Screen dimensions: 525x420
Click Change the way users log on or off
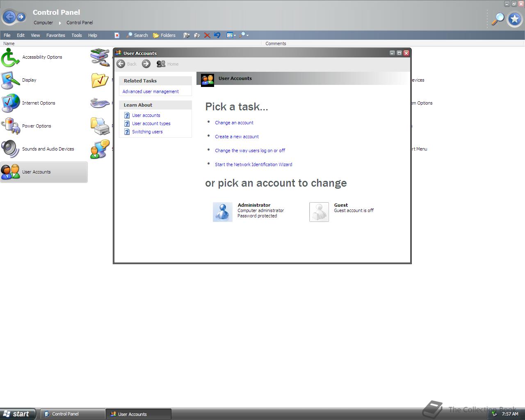[x=250, y=151]
